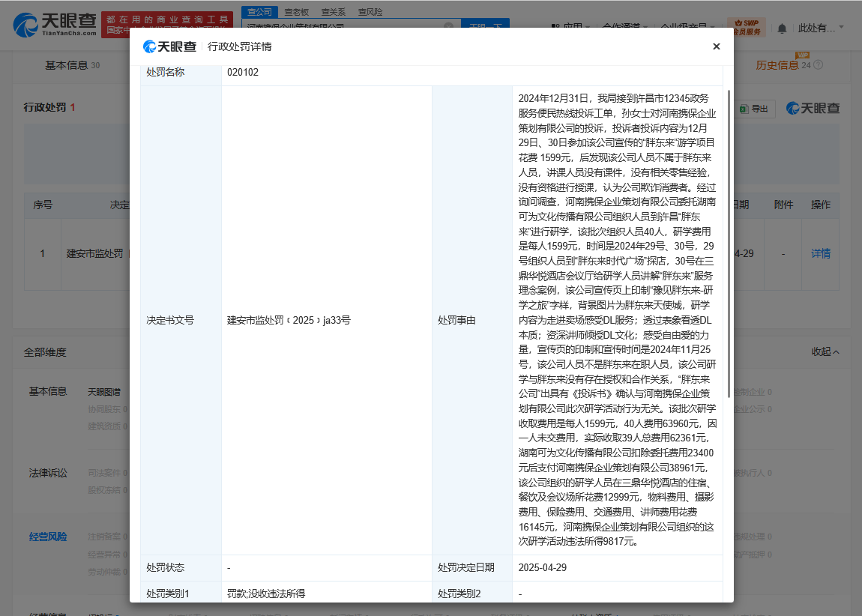Click the 司法案件 0 item

107,473
